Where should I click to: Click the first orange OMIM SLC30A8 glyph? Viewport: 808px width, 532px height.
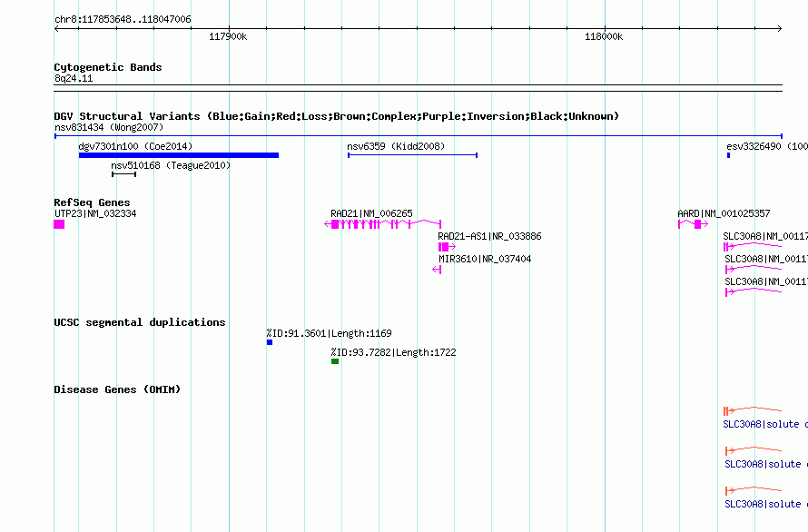[753, 410]
